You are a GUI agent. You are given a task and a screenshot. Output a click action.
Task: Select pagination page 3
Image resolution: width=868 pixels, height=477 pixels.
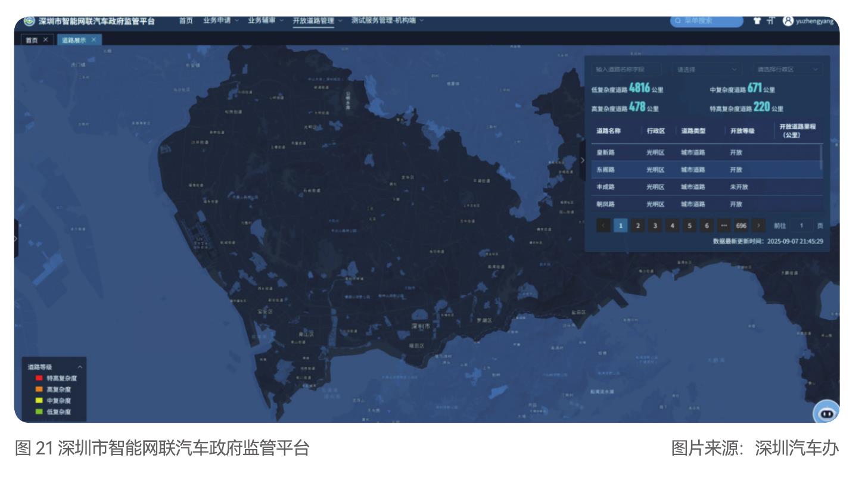coord(655,226)
